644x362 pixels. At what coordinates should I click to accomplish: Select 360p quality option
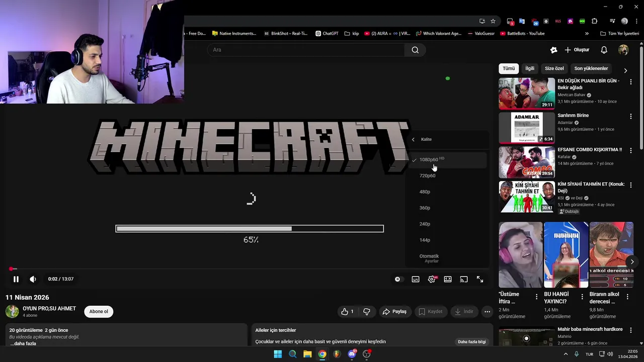[448, 208]
